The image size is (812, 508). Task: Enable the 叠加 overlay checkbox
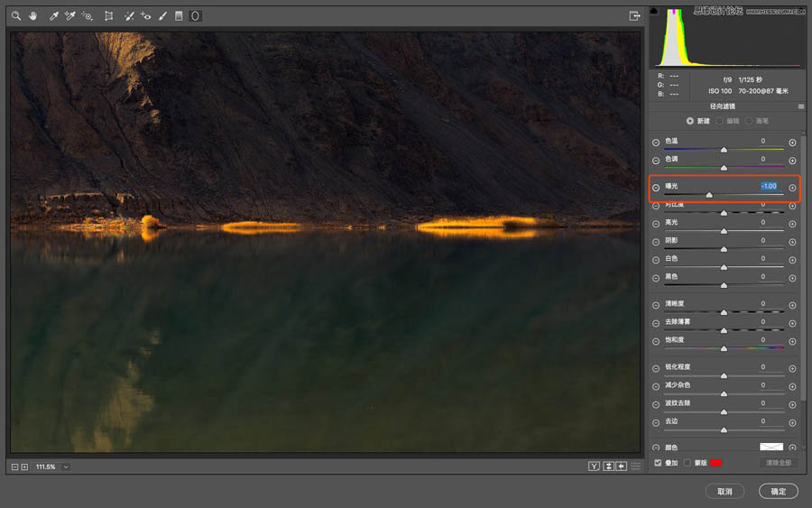(658, 463)
